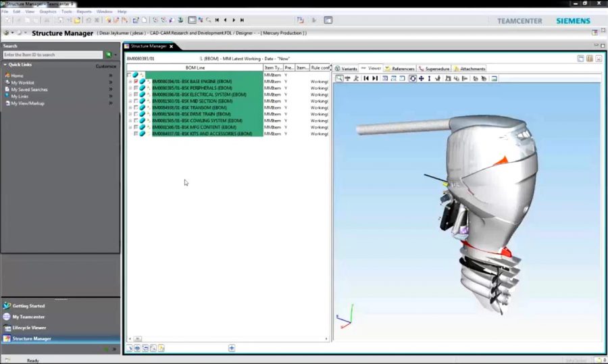Expand the BSK BASE ENGINE node
Image resolution: width=608 pixels, height=364 pixels.
130,82
